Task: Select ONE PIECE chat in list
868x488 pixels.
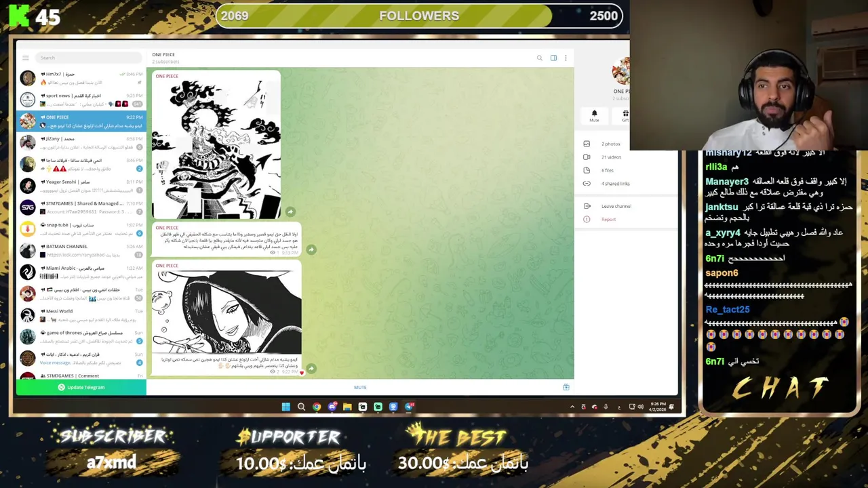Action: click(x=81, y=121)
